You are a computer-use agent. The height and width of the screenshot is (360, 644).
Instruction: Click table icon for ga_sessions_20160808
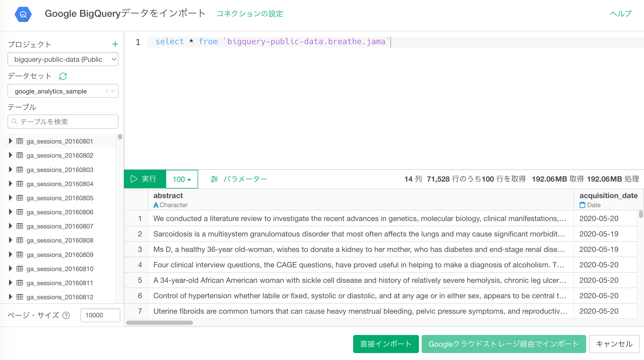(20, 240)
